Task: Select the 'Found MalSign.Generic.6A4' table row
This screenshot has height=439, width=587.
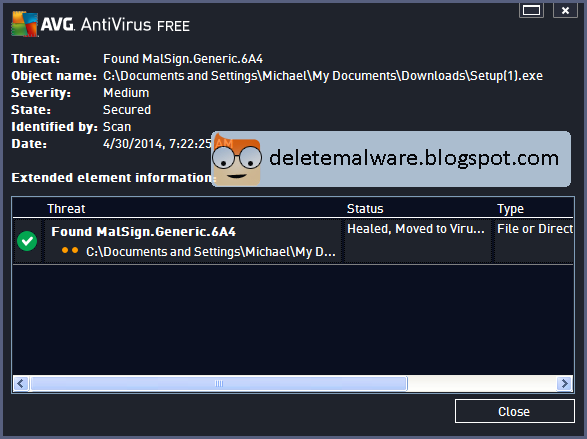Action: click(x=293, y=241)
